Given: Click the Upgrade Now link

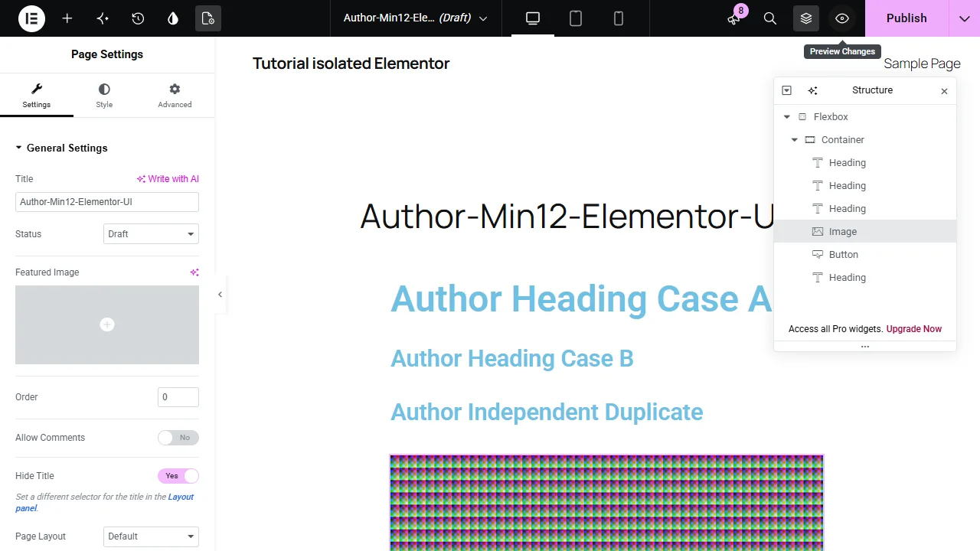Looking at the screenshot, I should point(914,329).
